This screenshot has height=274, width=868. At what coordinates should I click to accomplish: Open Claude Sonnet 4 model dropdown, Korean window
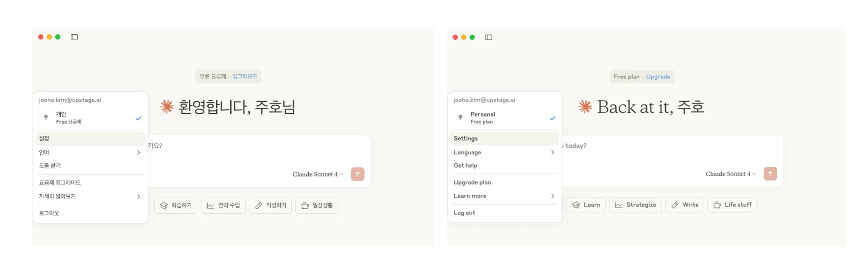(318, 174)
